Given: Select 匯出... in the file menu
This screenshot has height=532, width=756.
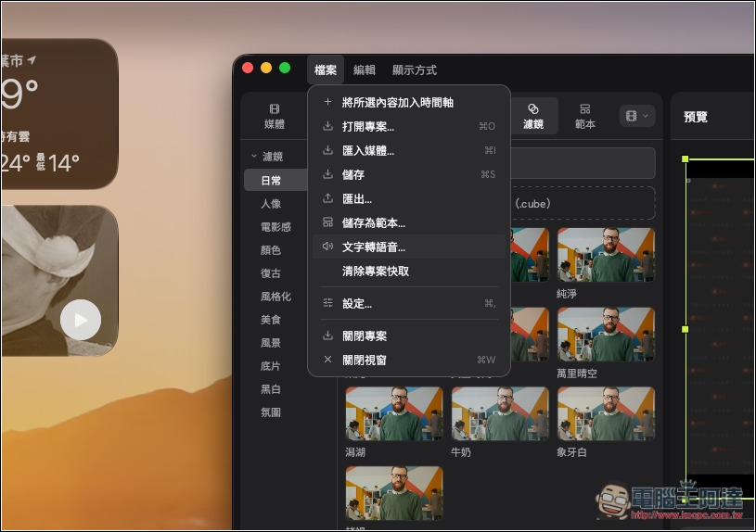Looking at the screenshot, I should pos(409,198).
